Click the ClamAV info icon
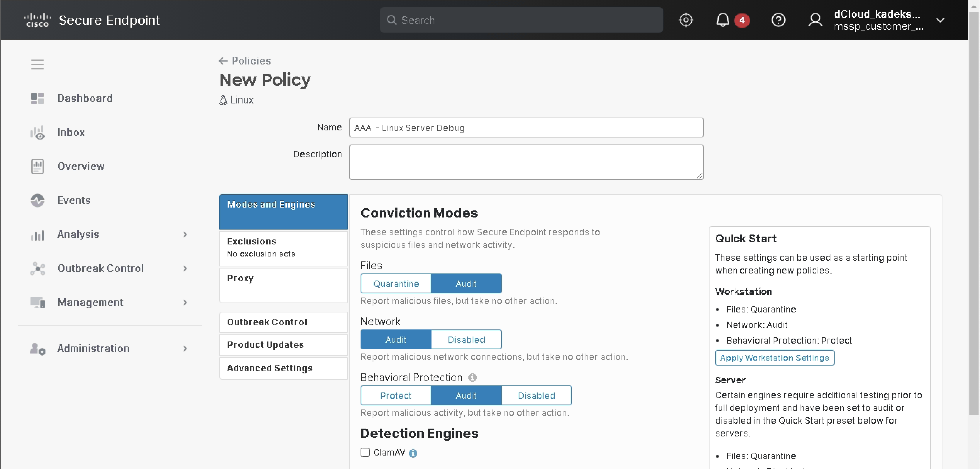The height and width of the screenshot is (469, 980). (413, 453)
